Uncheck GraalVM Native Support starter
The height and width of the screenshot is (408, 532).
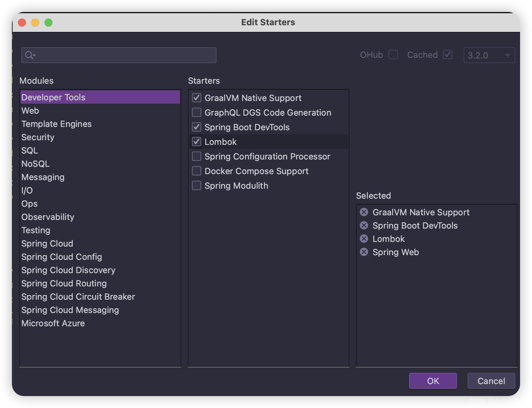[197, 98]
